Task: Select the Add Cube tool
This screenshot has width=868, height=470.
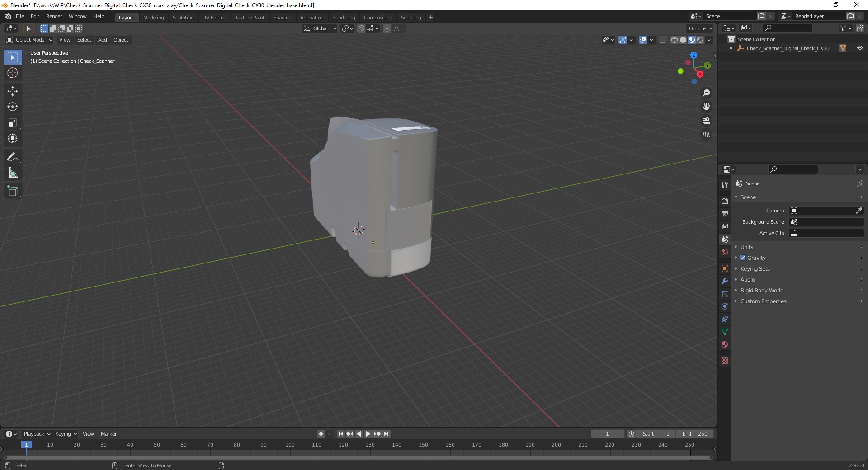Action: coord(13,191)
